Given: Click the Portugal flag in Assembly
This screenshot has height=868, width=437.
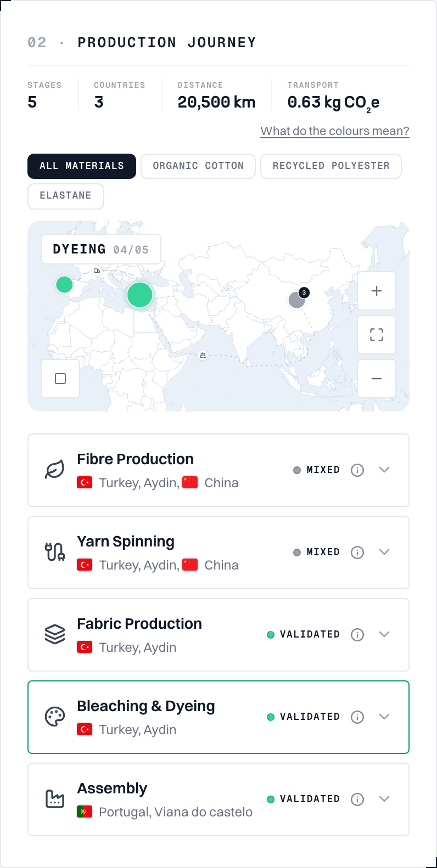Looking at the screenshot, I should click(x=85, y=812).
